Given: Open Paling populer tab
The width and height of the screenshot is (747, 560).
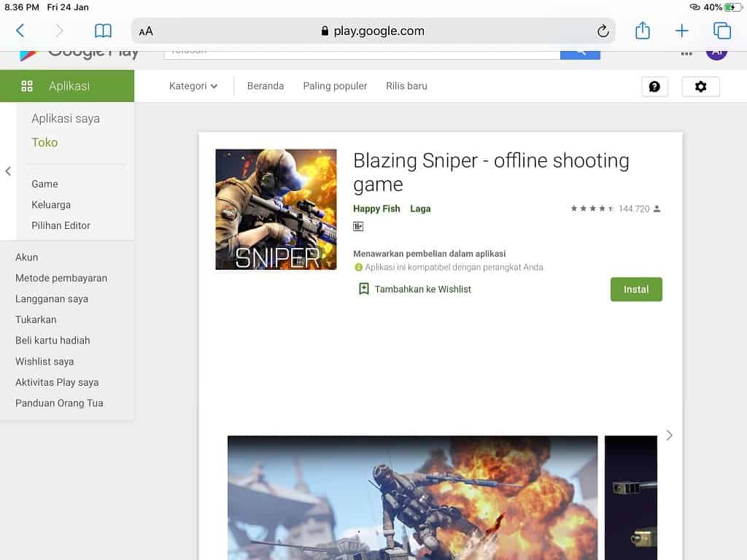Looking at the screenshot, I should [335, 86].
